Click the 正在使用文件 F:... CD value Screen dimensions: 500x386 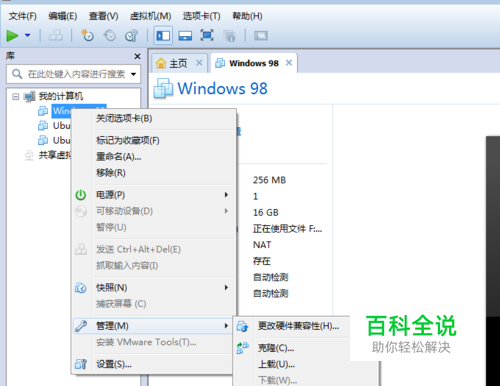click(x=287, y=229)
